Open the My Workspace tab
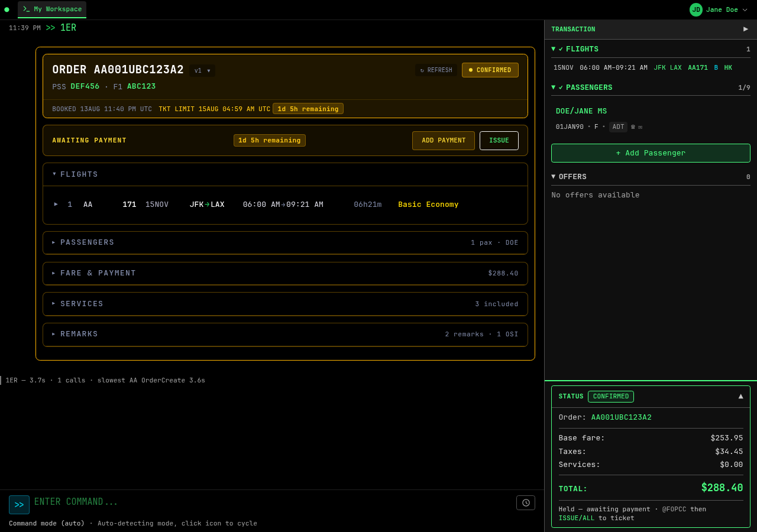Image resolution: width=757 pixels, height=532 pixels. [x=52, y=9]
